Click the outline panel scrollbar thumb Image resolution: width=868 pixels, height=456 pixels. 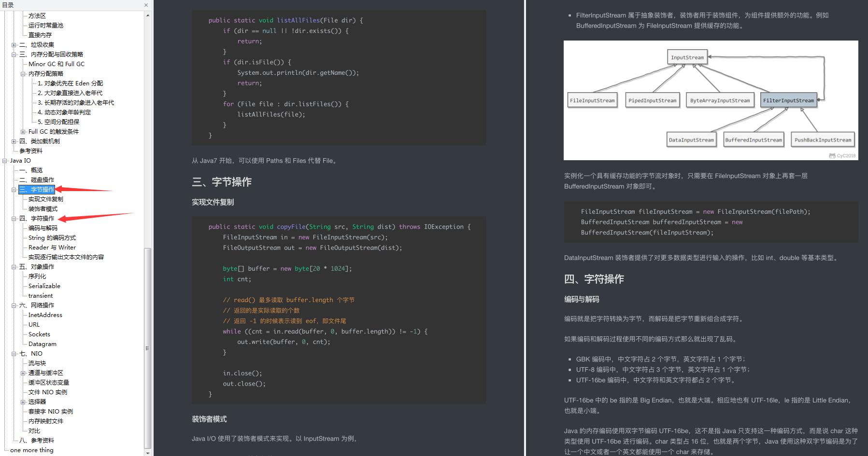click(x=147, y=348)
